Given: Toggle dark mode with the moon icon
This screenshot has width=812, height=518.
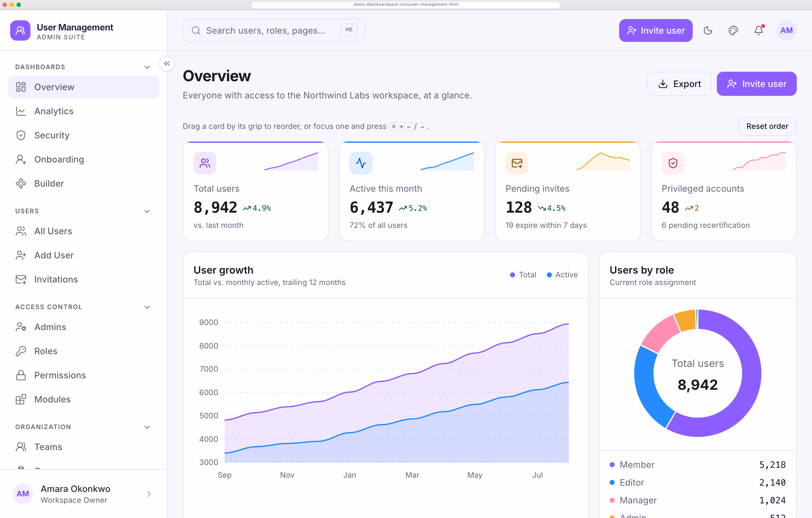Looking at the screenshot, I should click(x=708, y=30).
